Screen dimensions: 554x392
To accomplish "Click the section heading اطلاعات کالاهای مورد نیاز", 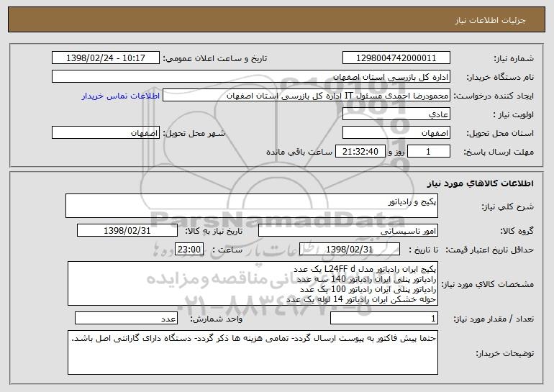I will click(480, 183).
